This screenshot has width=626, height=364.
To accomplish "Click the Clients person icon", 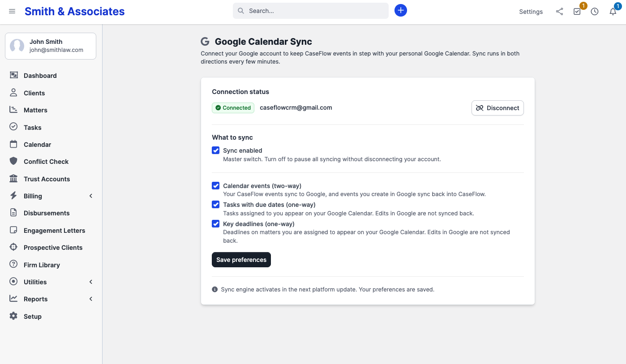I will (x=14, y=93).
